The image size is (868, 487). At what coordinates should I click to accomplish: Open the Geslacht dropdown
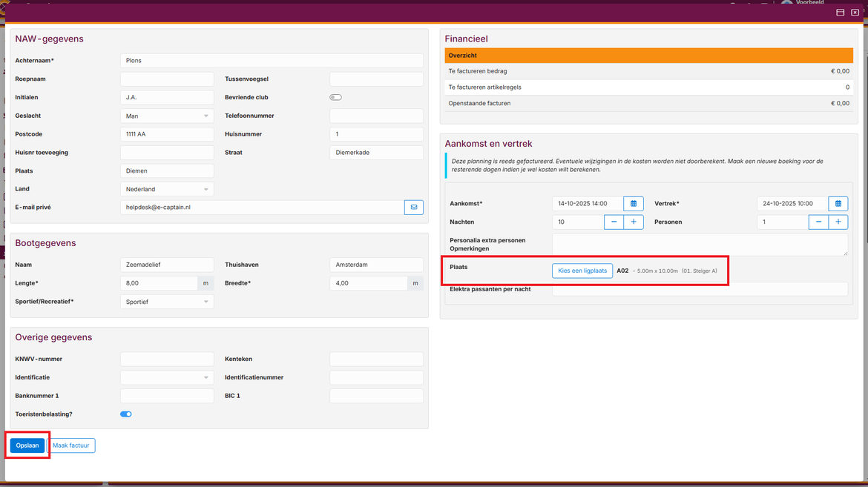click(167, 116)
